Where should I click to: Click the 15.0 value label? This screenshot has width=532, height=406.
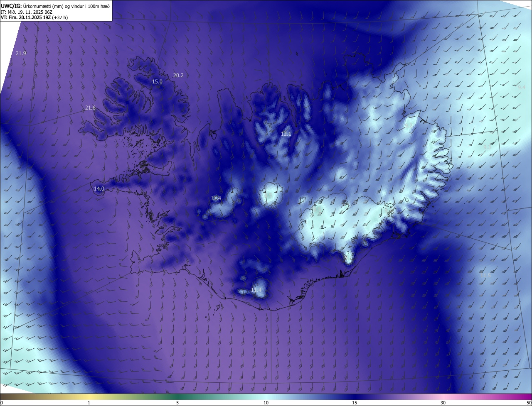coord(157,81)
